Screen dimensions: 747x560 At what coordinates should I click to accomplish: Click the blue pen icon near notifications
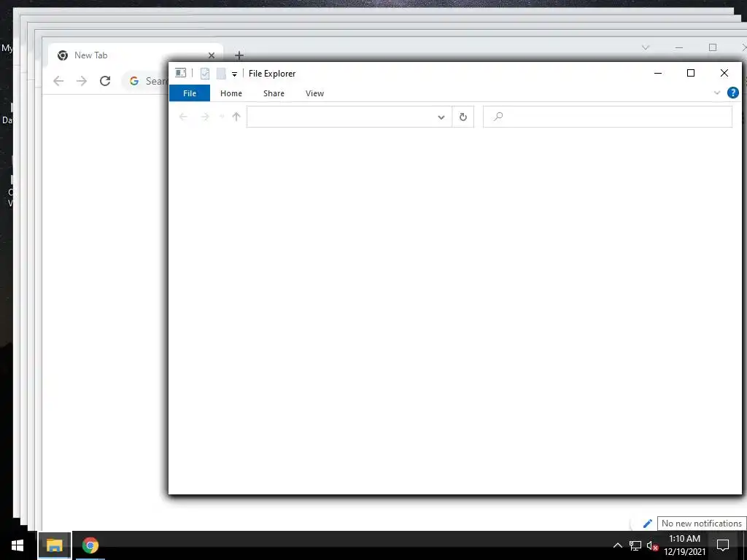[x=648, y=524]
